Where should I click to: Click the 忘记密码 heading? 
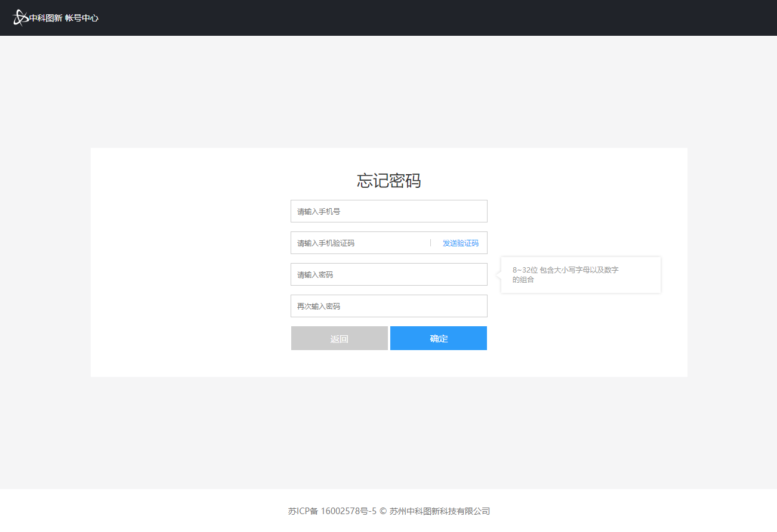pyautogui.click(x=388, y=181)
